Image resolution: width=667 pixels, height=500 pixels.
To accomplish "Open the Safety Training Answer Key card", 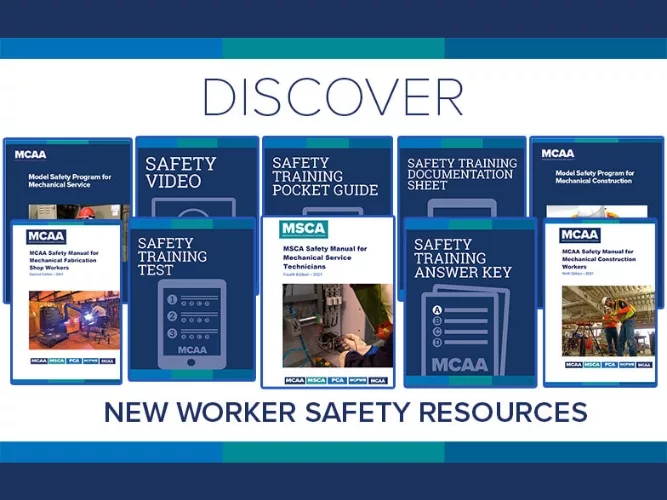I will coord(470,303).
